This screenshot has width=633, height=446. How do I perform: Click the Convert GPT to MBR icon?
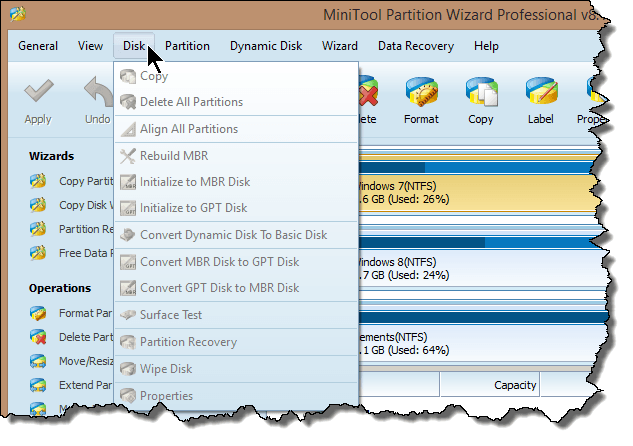[128, 288]
